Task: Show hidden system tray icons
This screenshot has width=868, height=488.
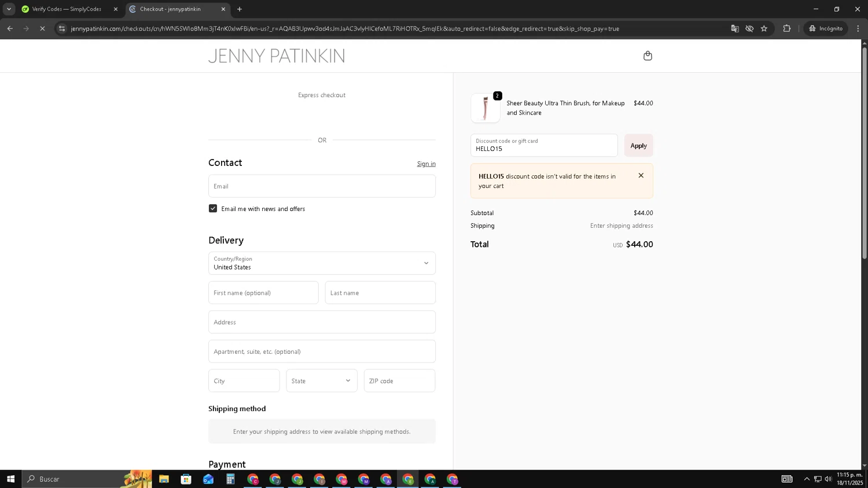Action: 807,479
